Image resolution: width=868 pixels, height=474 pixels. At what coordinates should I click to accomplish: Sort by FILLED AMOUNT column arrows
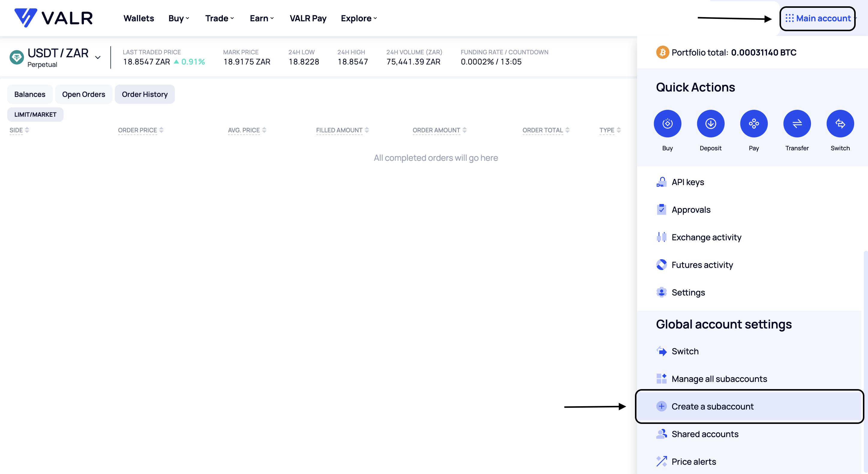367,130
